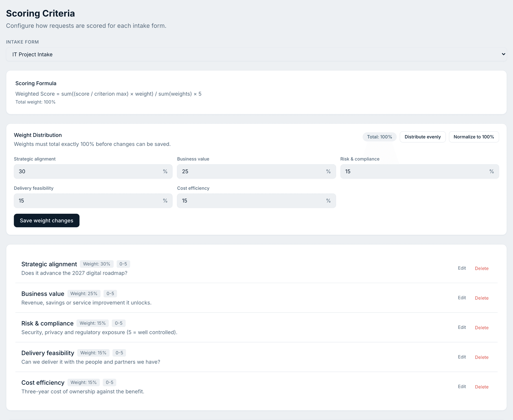
Task: Focus the Cost efficiency weight field
Action: (x=256, y=201)
